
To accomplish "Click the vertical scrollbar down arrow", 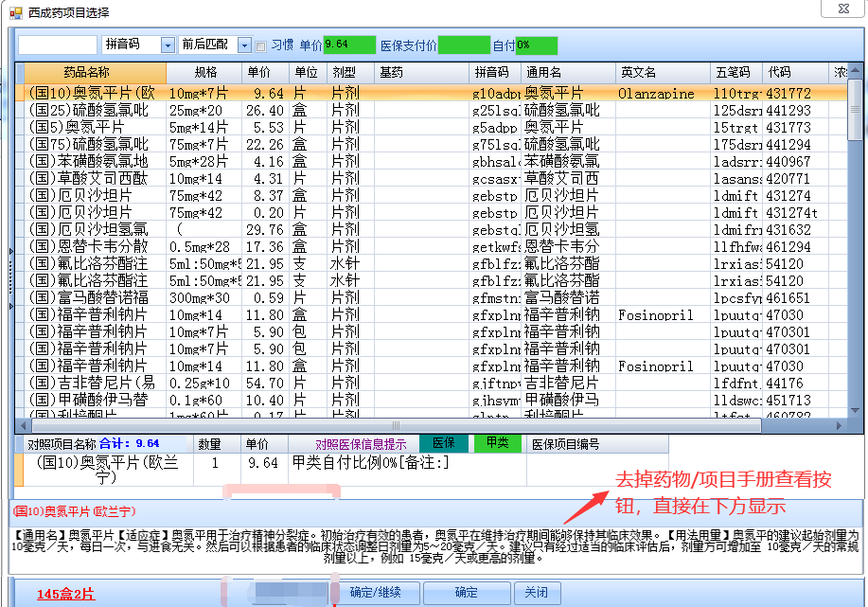I will (855, 410).
